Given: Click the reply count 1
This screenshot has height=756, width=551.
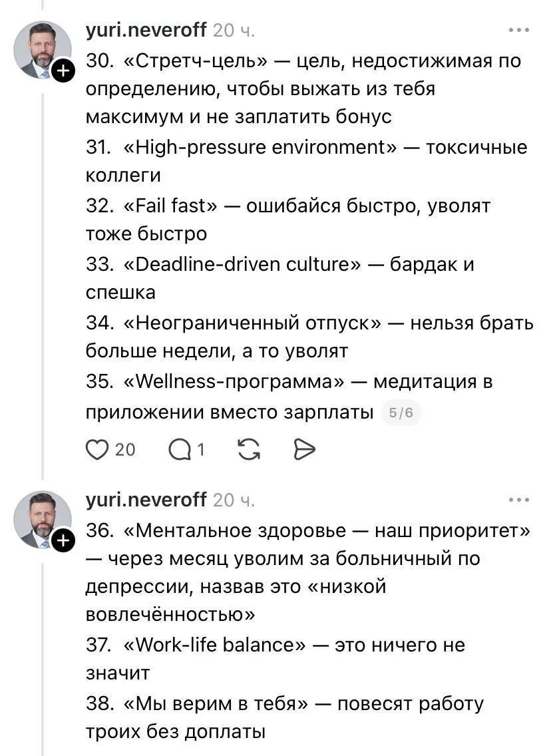Looking at the screenshot, I should click(x=201, y=450).
